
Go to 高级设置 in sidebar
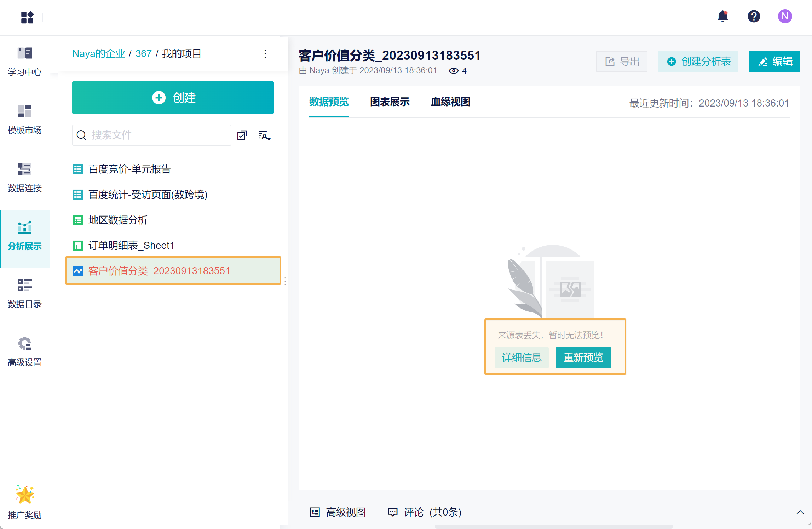tap(25, 352)
